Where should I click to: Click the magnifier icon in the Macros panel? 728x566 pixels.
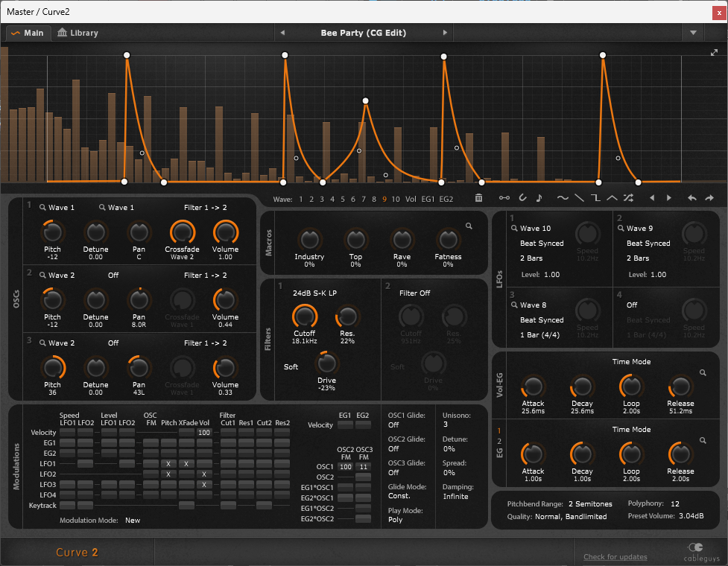coord(469,226)
